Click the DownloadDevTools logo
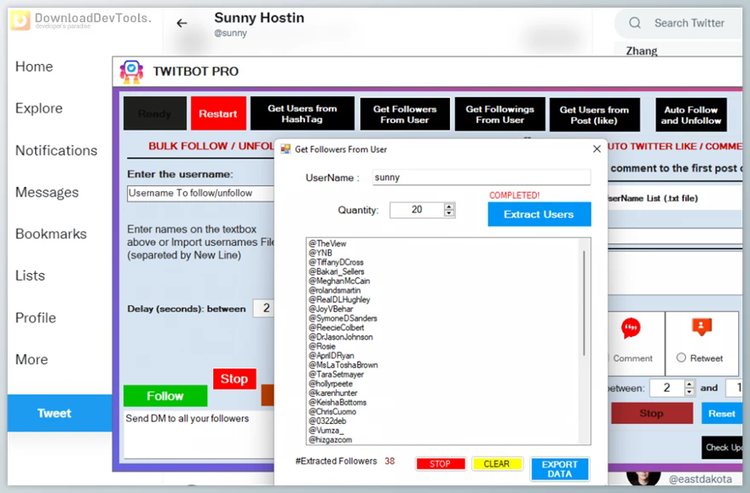Image resolution: width=750 pixels, height=493 pixels. tap(81, 20)
